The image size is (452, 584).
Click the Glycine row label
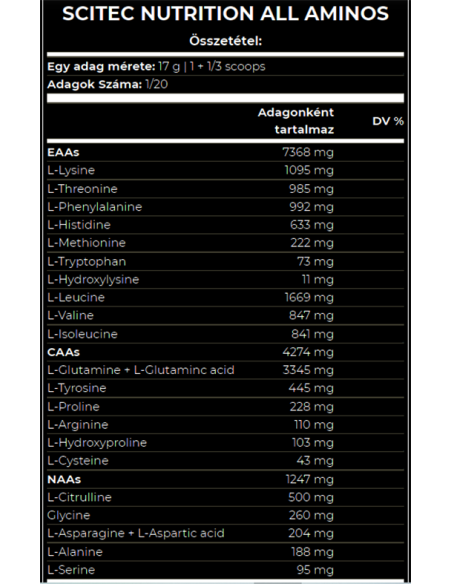tap(69, 515)
